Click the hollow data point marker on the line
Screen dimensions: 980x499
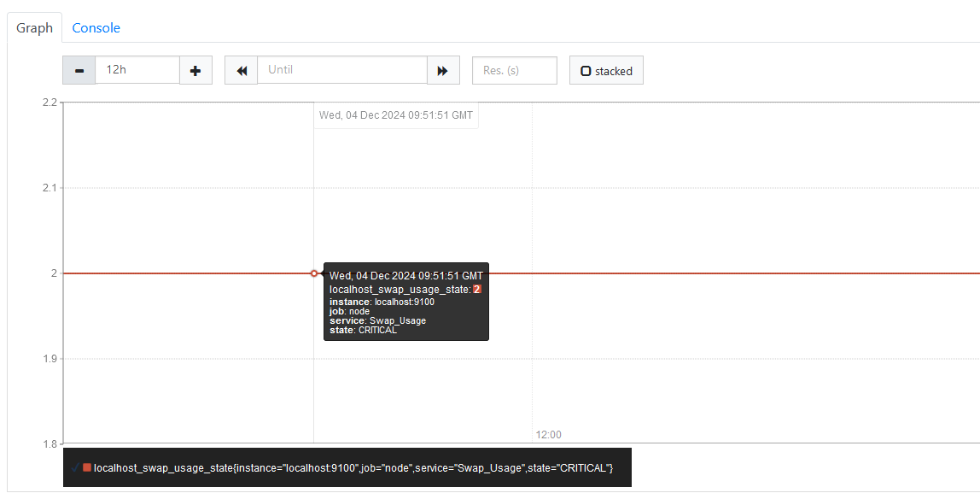(314, 273)
